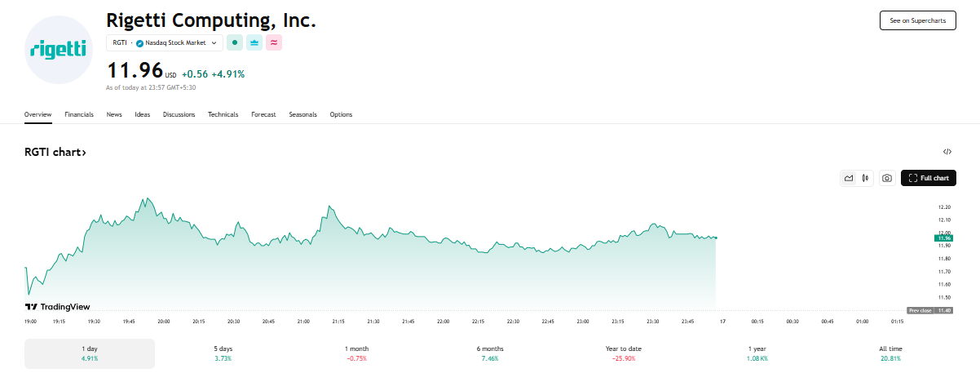Click the pink approximately-equal badge icon
980x382 pixels.
click(x=274, y=42)
